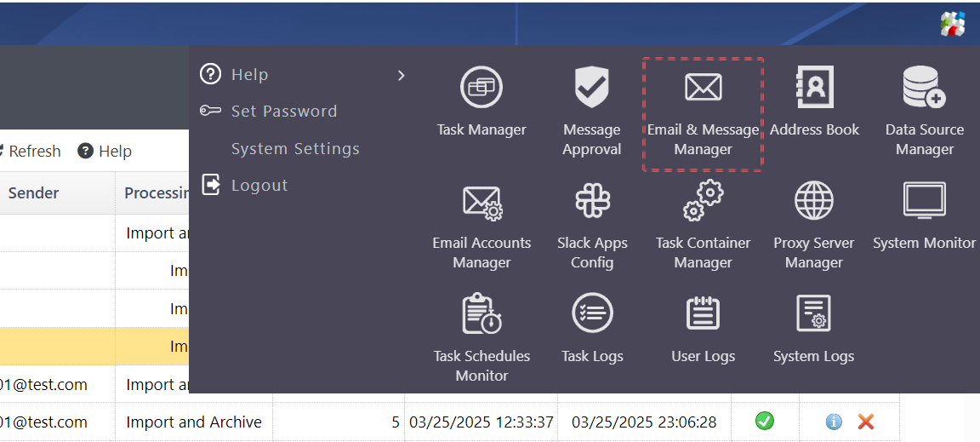Click the red X delete icon
Viewport: 980px width, 442px height.
[x=866, y=422]
